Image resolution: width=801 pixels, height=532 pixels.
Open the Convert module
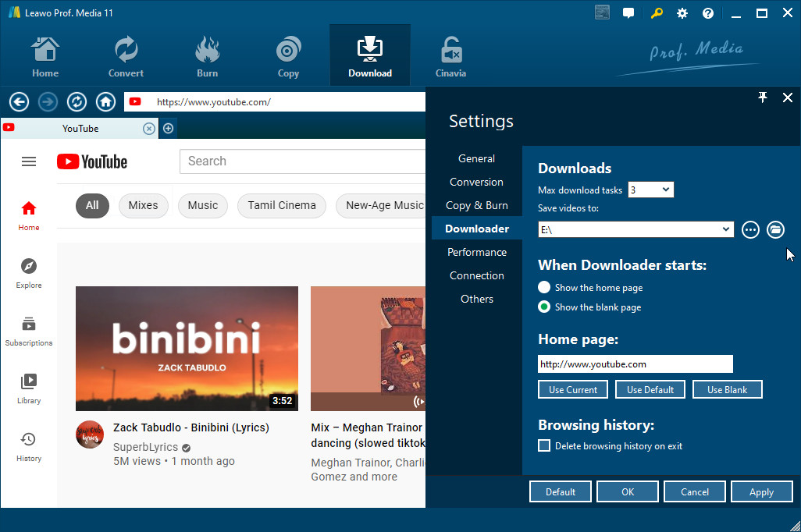(x=126, y=56)
